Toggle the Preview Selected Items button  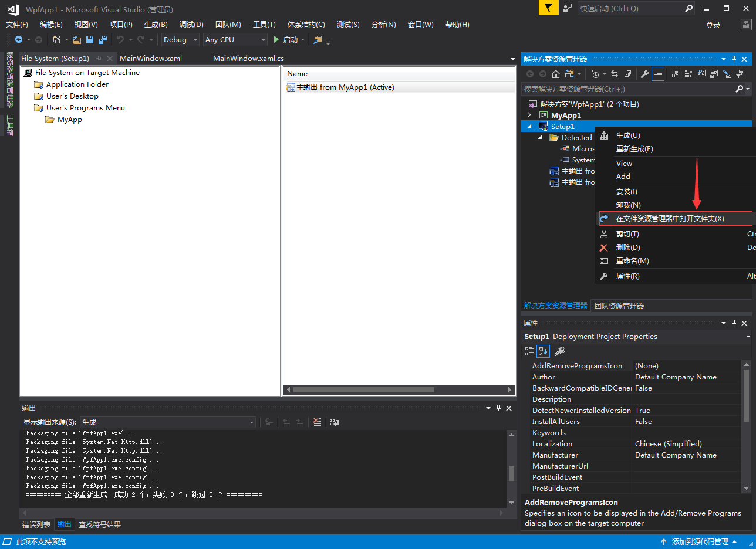coord(658,74)
